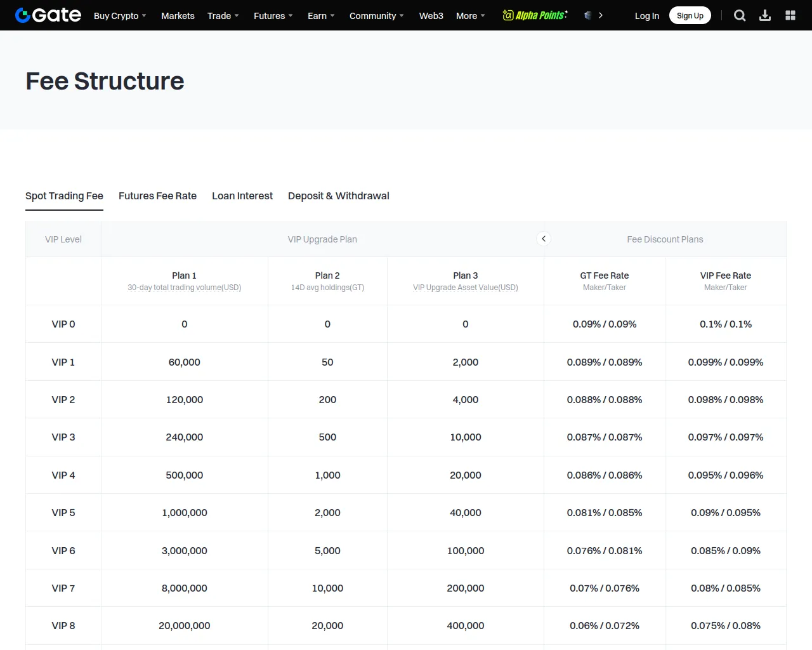Click the VIP Level column header

click(63, 239)
